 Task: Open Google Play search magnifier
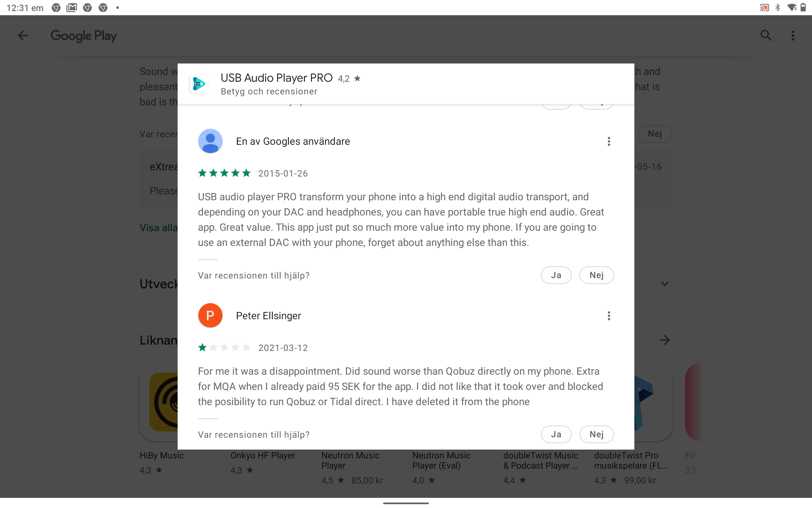766,36
